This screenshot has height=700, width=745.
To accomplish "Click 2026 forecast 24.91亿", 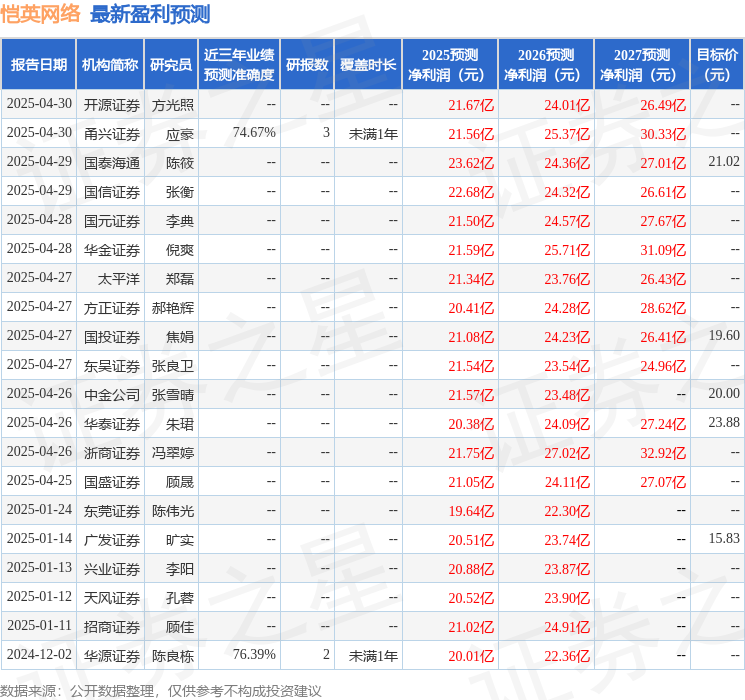I will (x=567, y=627).
